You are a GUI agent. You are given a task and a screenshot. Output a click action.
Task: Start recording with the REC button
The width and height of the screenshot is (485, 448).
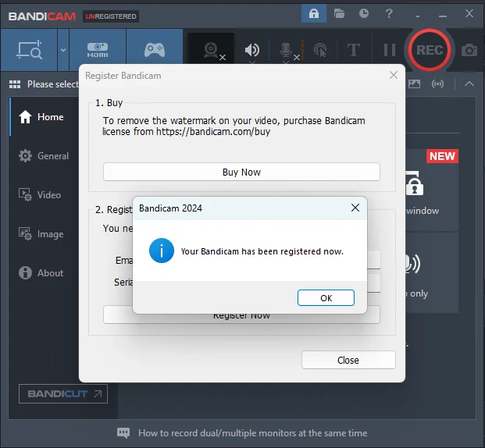430,50
